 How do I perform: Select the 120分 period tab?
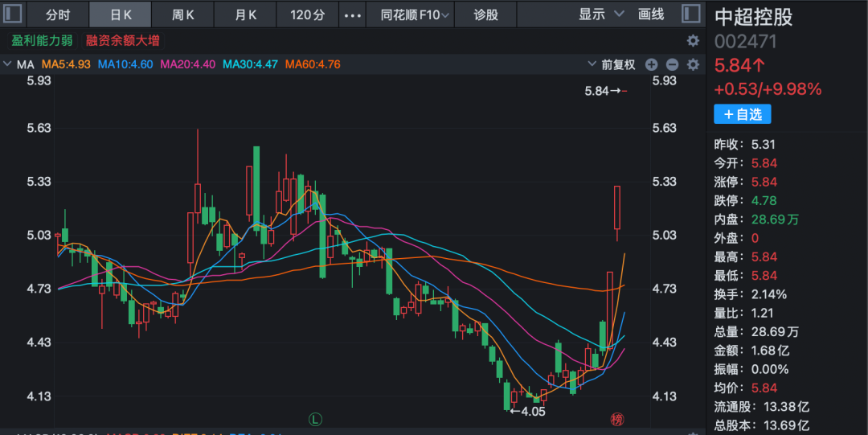click(x=308, y=14)
